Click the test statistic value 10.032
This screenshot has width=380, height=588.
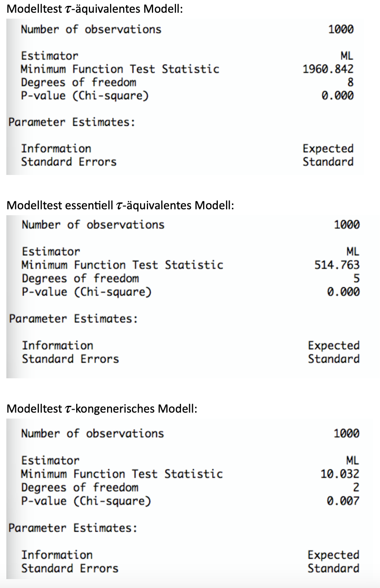click(340, 474)
